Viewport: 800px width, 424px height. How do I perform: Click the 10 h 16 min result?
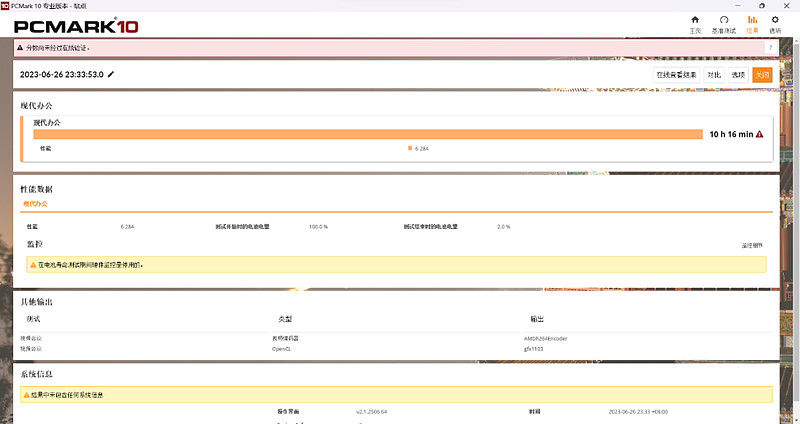[731, 134]
